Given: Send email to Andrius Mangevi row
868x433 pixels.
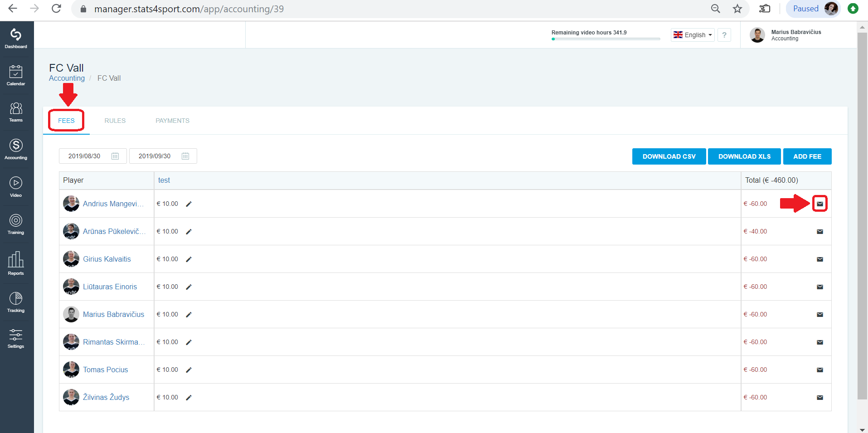Looking at the screenshot, I should pos(820,204).
